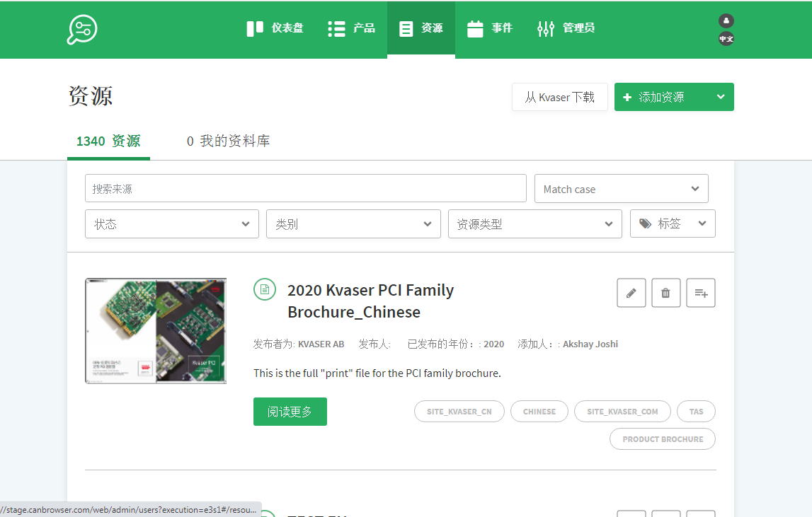Open the 产品 products menu
The image size is (812, 517).
coord(352,28)
